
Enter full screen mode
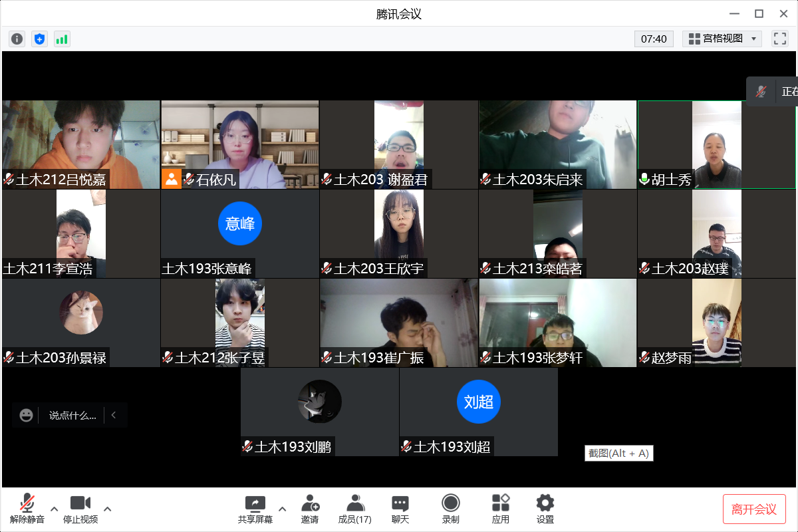779,39
